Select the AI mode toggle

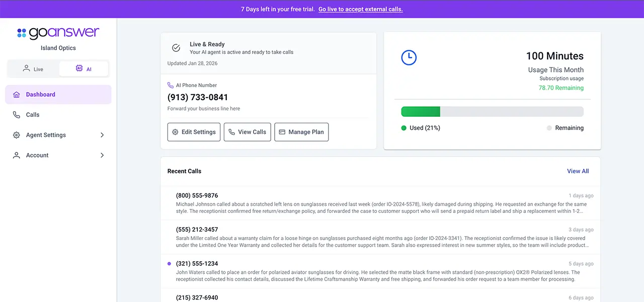pyautogui.click(x=84, y=69)
